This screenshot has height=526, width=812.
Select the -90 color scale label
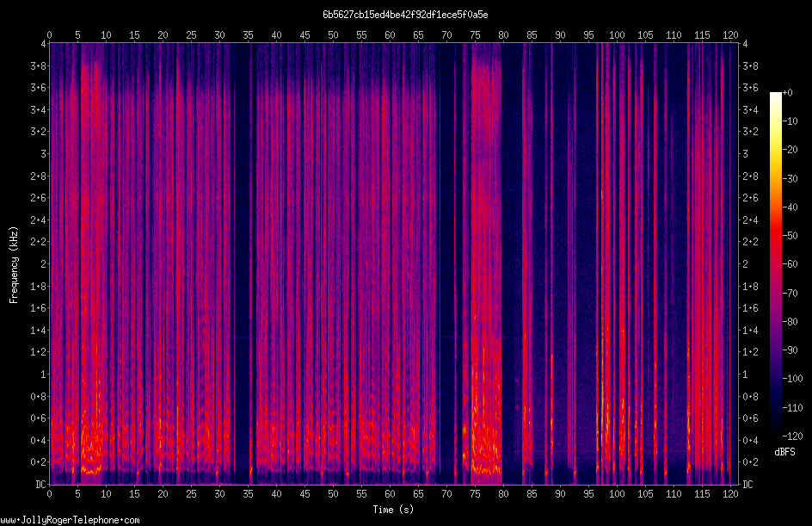point(790,350)
